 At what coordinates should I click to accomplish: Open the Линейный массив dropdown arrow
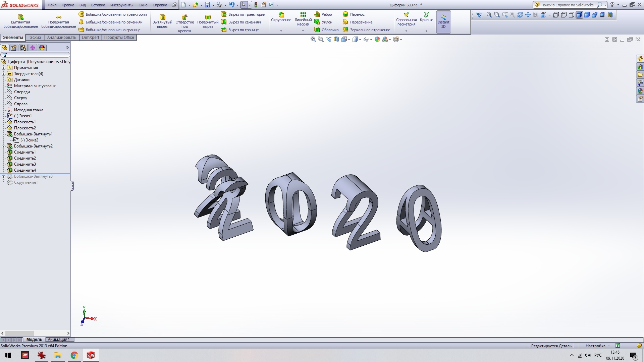[x=303, y=31]
